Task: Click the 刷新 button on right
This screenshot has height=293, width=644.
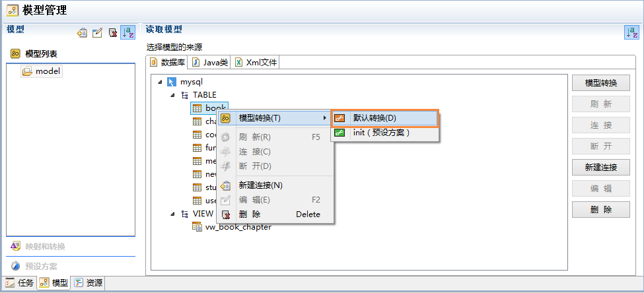Action: (601, 104)
